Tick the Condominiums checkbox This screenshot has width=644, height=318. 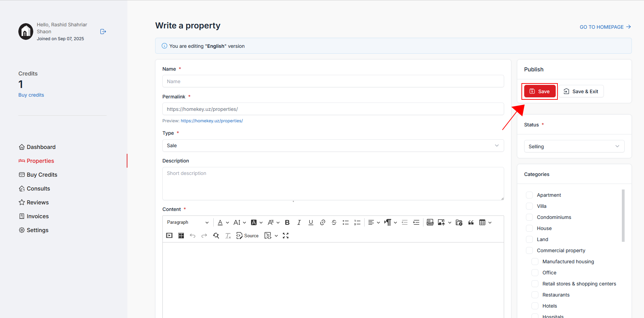(x=529, y=217)
